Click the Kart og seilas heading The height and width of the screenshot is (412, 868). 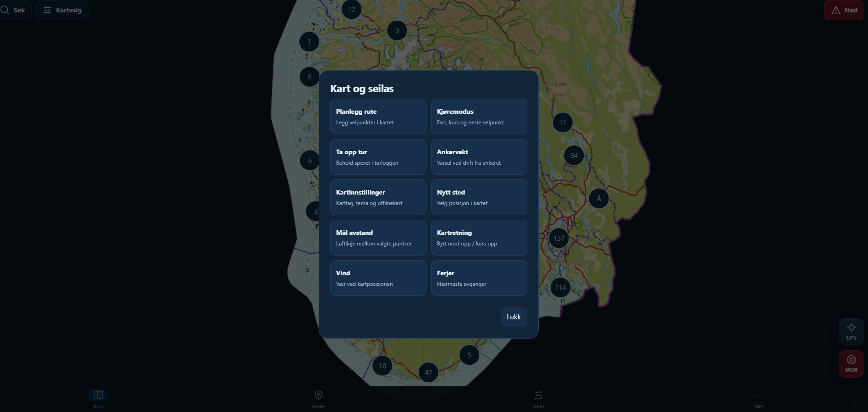click(x=362, y=89)
